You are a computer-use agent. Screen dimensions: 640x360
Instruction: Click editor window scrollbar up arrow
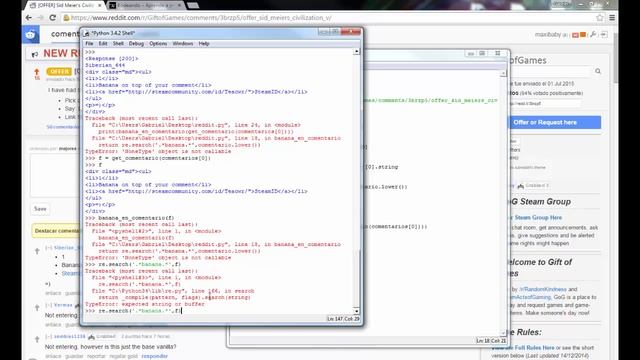coord(503,73)
